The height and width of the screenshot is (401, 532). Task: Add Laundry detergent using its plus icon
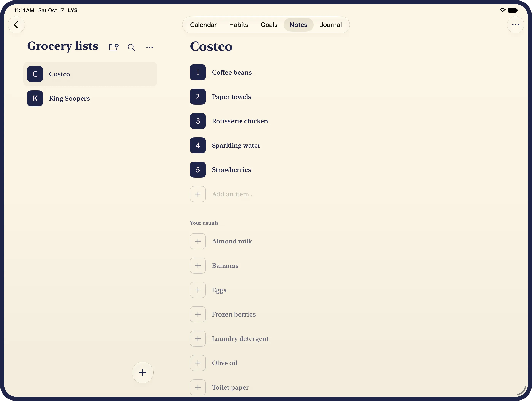click(198, 338)
